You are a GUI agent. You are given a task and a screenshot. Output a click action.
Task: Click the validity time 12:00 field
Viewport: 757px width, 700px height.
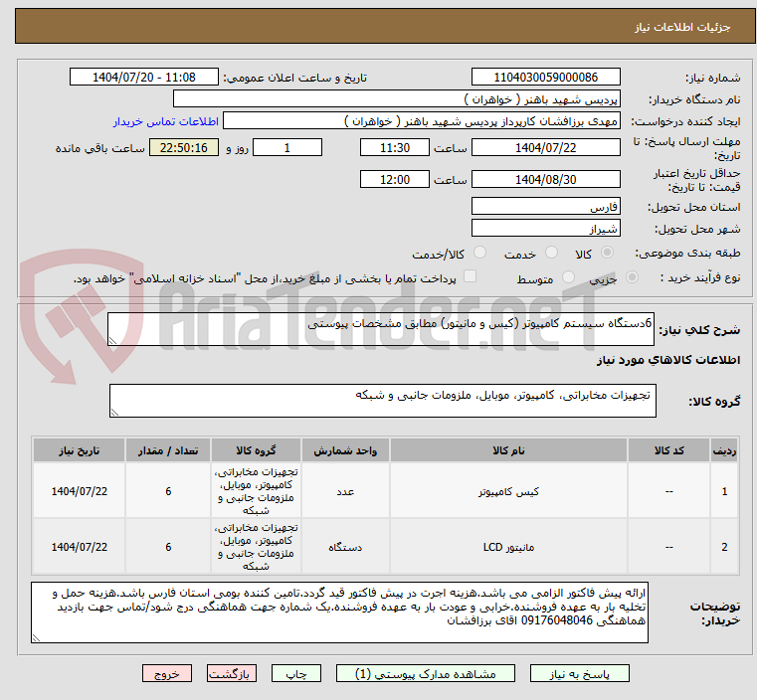pos(395,179)
